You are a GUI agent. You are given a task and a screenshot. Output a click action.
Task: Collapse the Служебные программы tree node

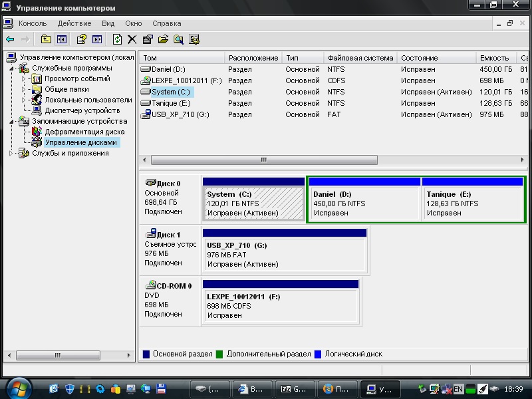[x=11, y=68]
